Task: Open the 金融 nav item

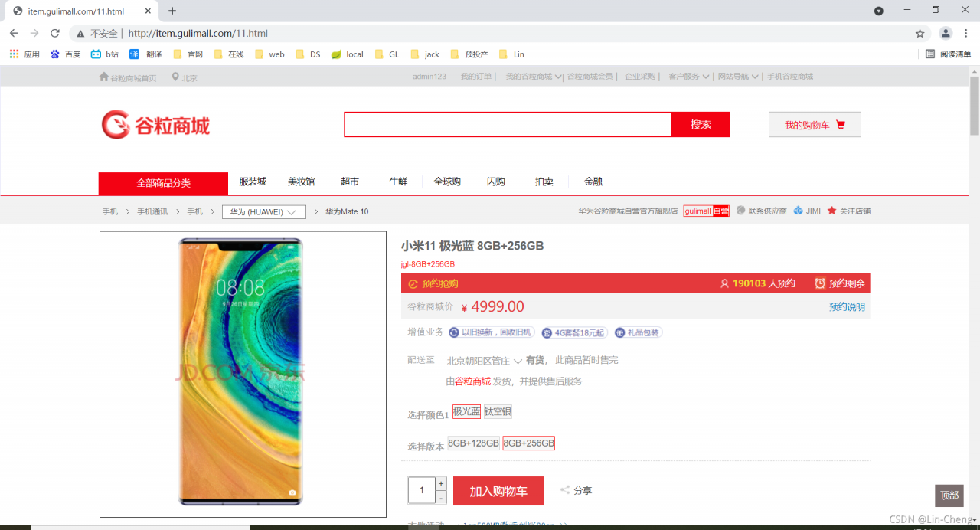Action: click(x=593, y=182)
